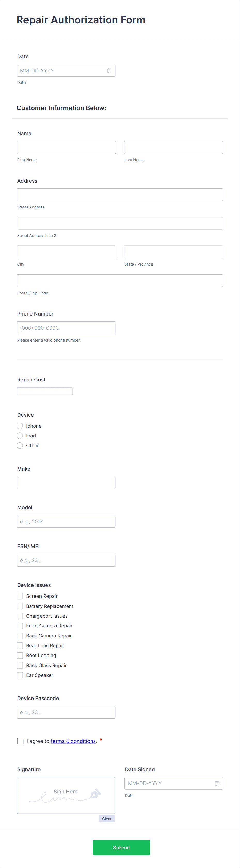Check the Boot Looping issue
Image resolution: width=240 pixels, height=868 pixels.
tap(20, 655)
